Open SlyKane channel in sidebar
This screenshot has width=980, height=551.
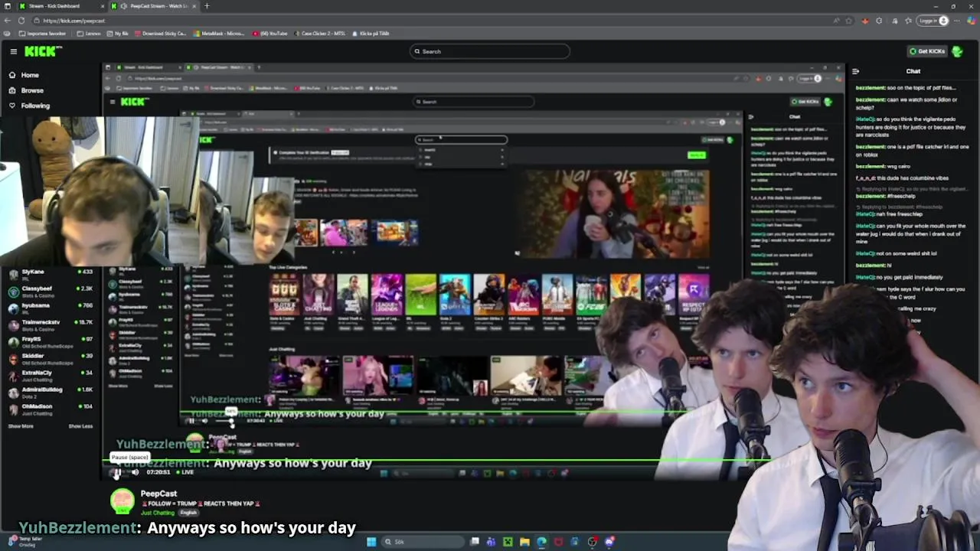(x=51, y=274)
